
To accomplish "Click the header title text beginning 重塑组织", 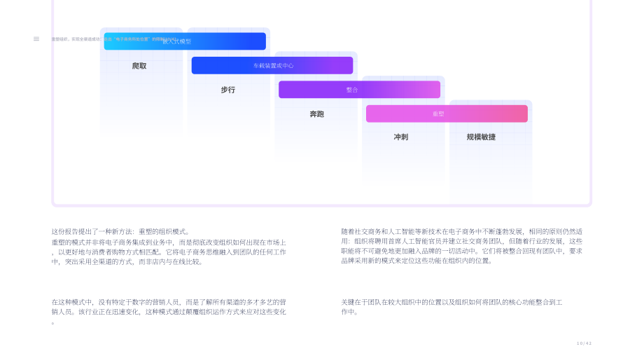I will point(114,39).
